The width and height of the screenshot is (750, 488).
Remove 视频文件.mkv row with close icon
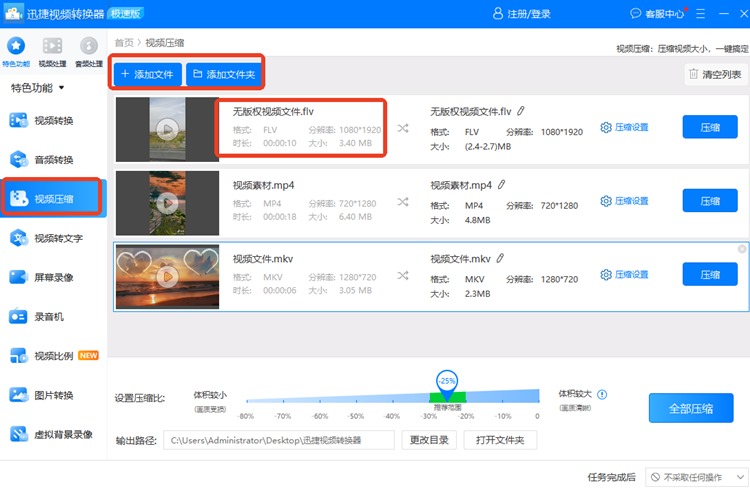click(742, 249)
